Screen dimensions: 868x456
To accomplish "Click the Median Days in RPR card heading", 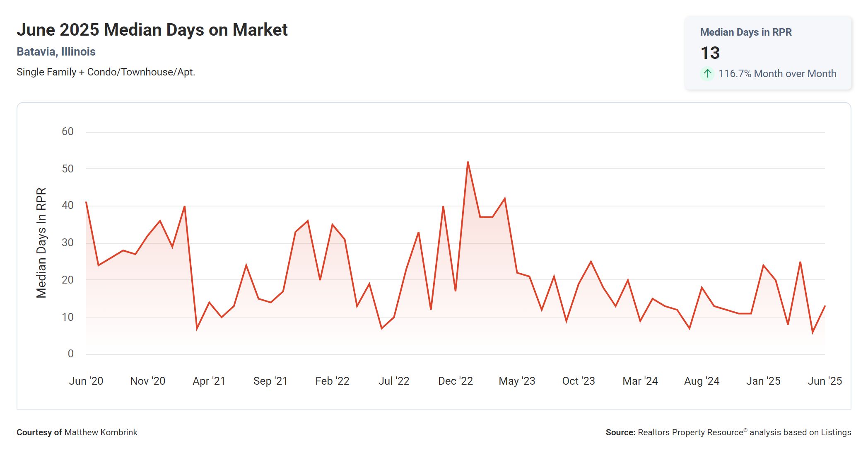I will pos(745,32).
